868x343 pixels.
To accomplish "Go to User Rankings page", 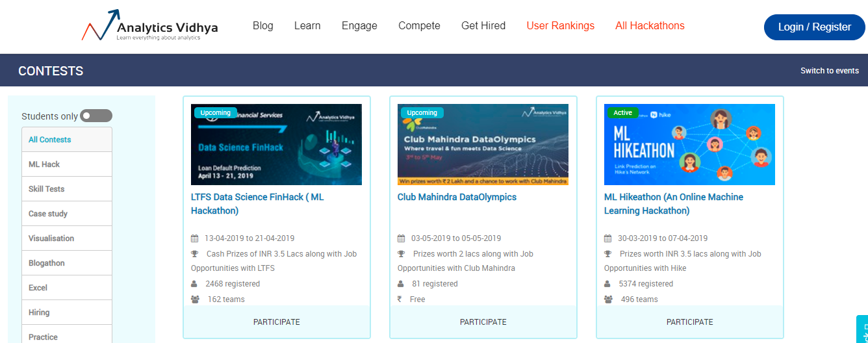I will click(x=560, y=26).
